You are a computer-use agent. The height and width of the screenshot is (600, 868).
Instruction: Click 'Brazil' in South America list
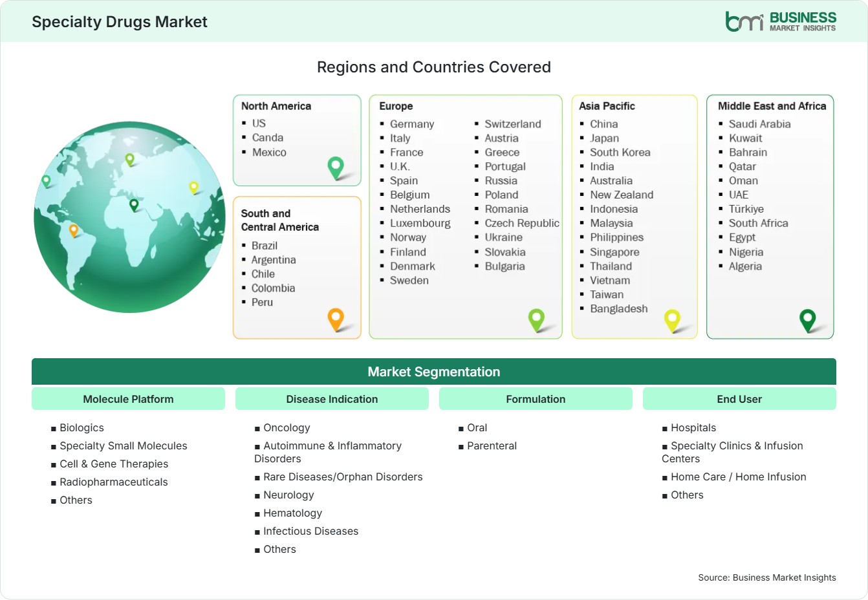tap(265, 246)
